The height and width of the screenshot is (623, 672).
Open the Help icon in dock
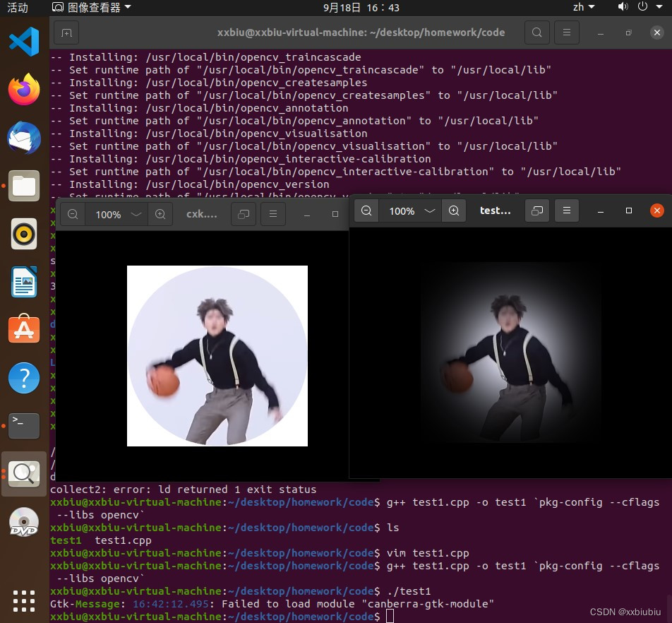click(x=24, y=378)
